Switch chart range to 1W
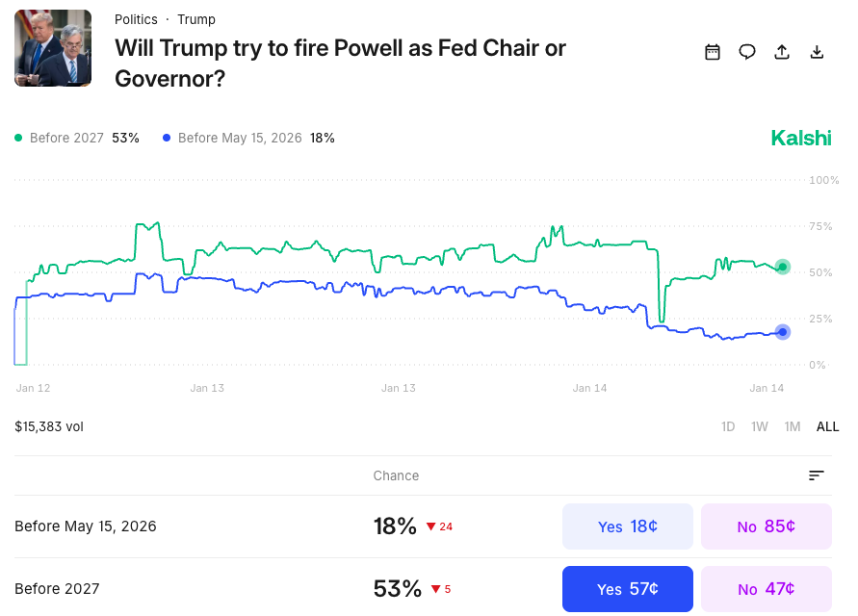Viewport: 858px width, 616px height. click(759, 426)
